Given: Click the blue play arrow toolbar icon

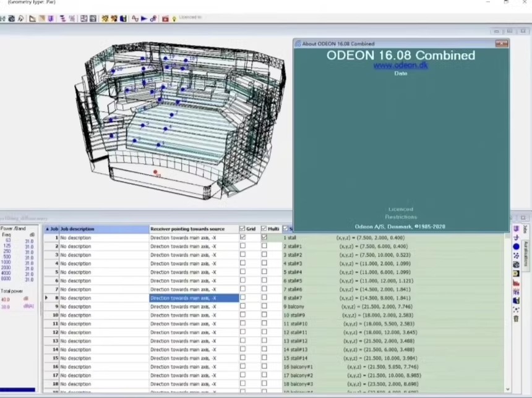Looking at the screenshot, I should 144,19.
